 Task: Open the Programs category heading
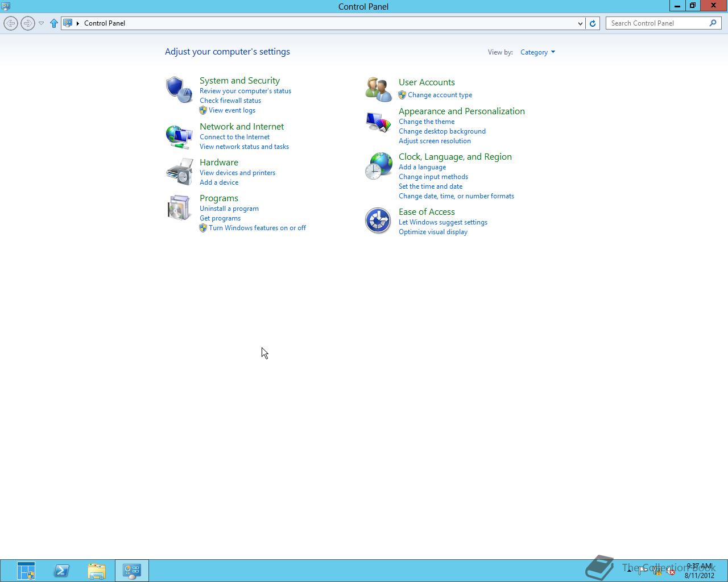pyautogui.click(x=219, y=198)
